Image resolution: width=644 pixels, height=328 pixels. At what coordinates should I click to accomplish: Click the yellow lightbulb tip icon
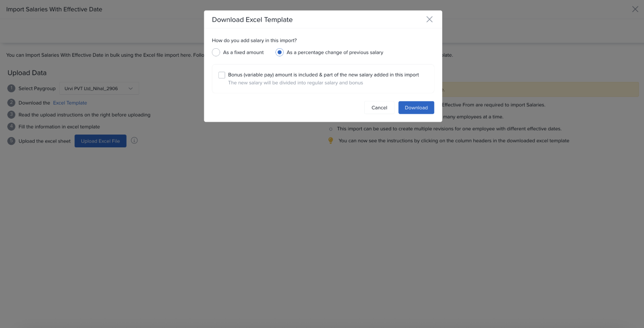point(331,141)
